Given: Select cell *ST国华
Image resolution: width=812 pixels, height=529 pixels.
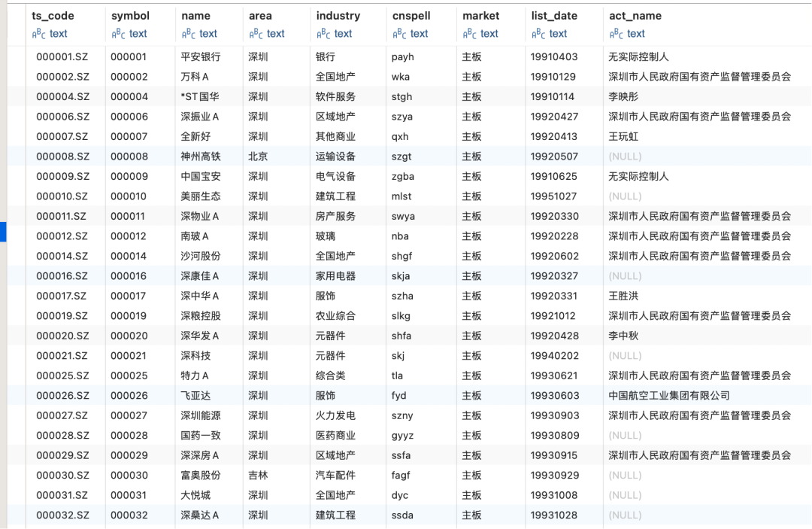Looking at the screenshot, I should 200,97.
